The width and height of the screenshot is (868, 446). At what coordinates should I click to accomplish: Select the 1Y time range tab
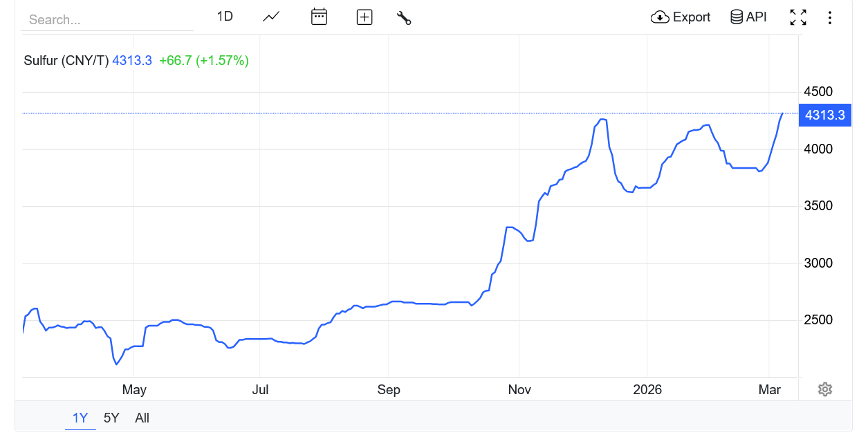80,418
